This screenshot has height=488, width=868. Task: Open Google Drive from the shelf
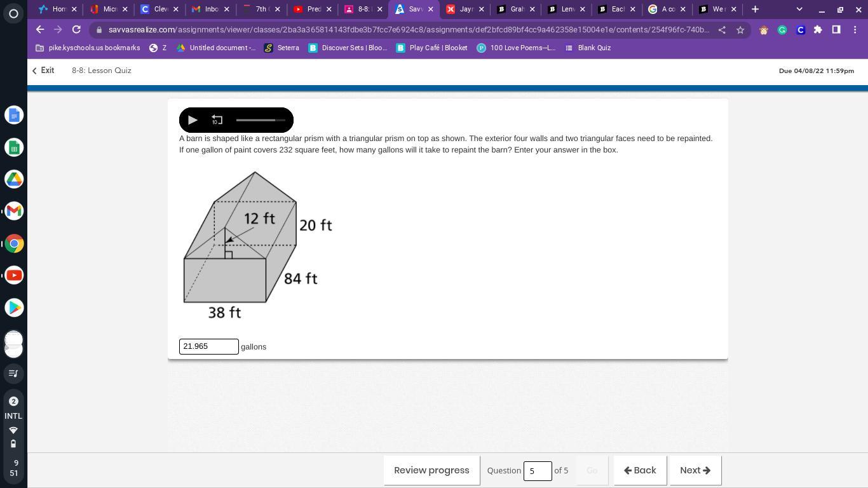[14, 179]
